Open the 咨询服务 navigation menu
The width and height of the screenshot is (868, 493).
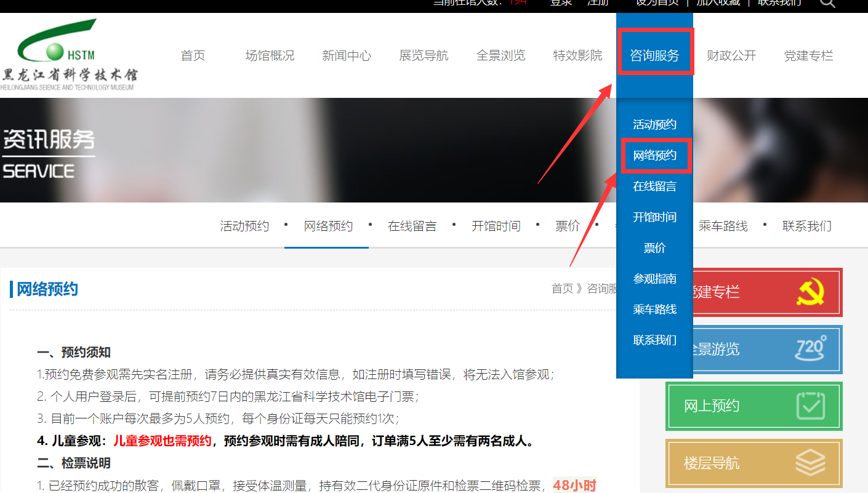coord(654,56)
